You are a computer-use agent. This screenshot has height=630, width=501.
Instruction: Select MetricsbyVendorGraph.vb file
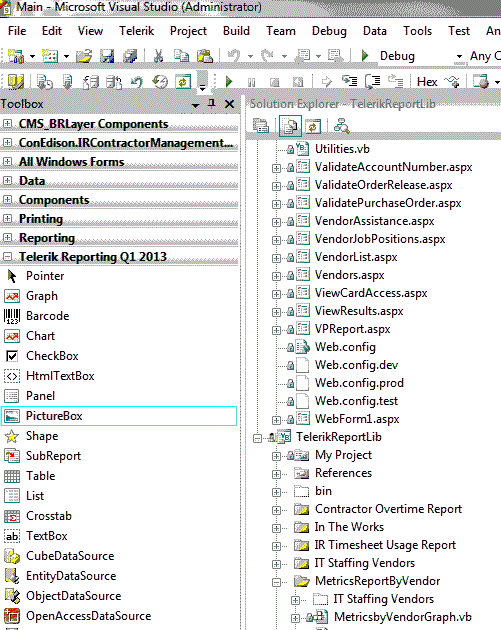403,617
